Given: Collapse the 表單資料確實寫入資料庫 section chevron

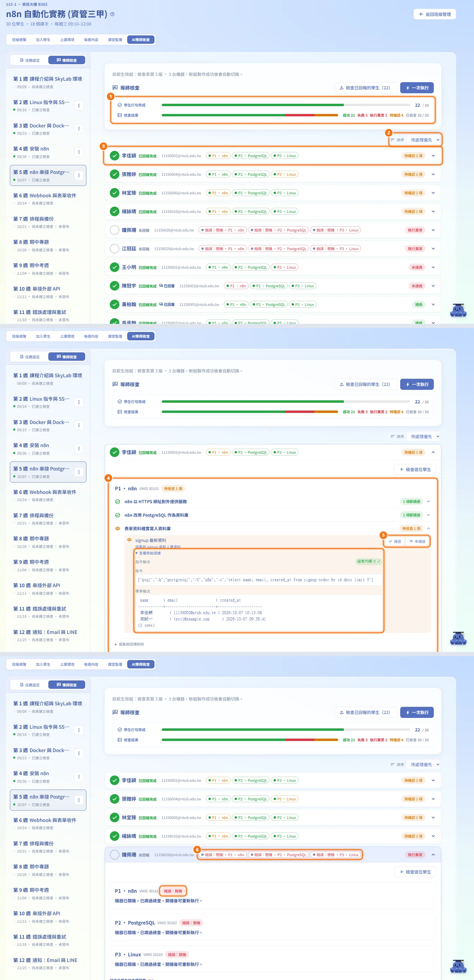Looking at the screenshot, I should coord(429,528).
